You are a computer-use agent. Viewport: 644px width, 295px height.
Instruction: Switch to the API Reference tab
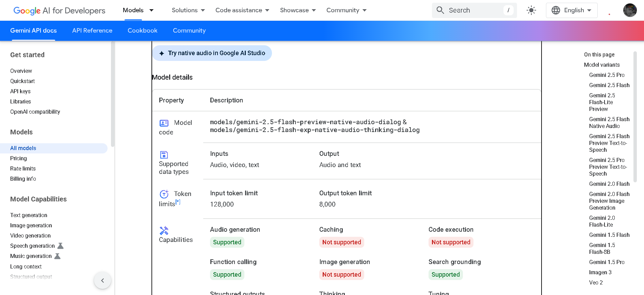[x=92, y=31]
